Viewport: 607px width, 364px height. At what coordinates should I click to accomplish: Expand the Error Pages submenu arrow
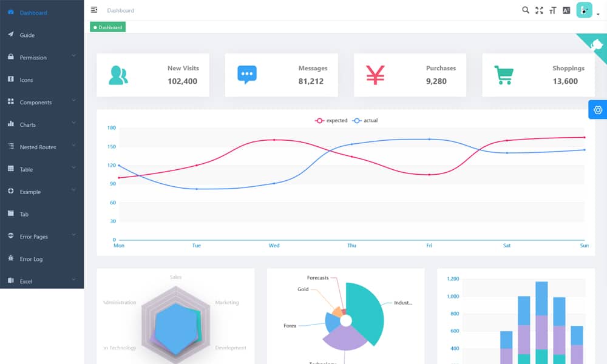[73, 235]
